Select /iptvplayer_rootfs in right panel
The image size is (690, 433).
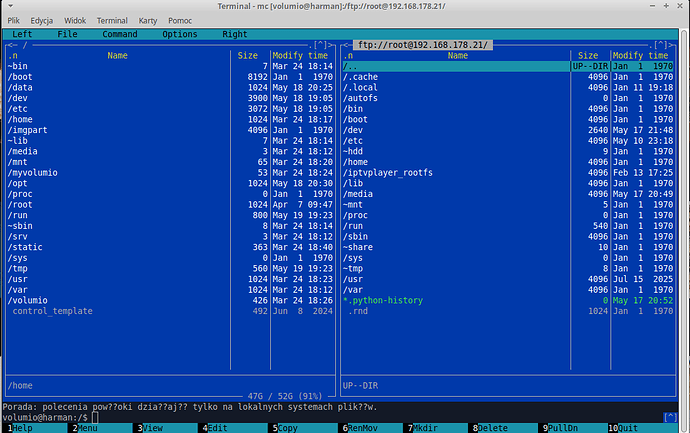[x=508, y=172]
